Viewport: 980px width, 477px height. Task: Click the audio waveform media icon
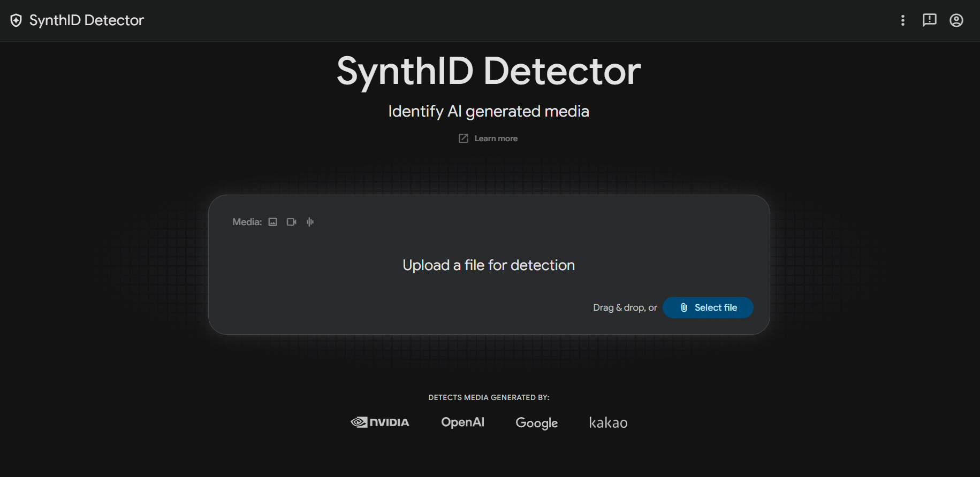point(310,222)
